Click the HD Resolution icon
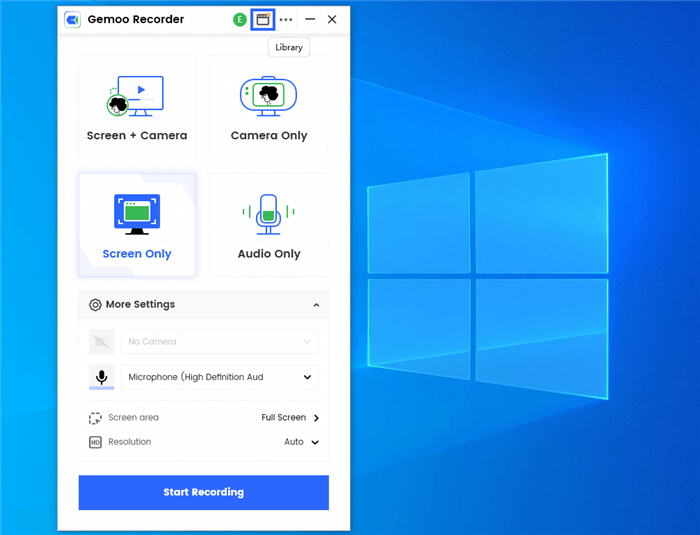The height and width of the screenshot is (535, 700). tap(95, 442)
